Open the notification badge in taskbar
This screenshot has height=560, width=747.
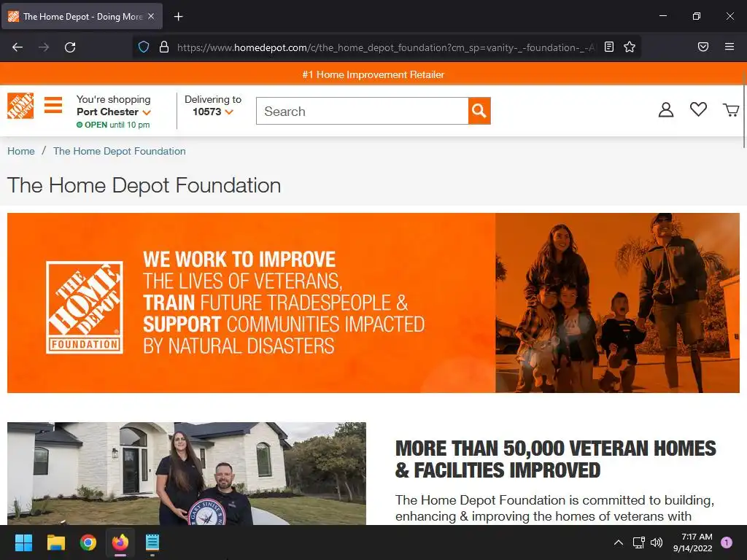click(x=727, y=542)
